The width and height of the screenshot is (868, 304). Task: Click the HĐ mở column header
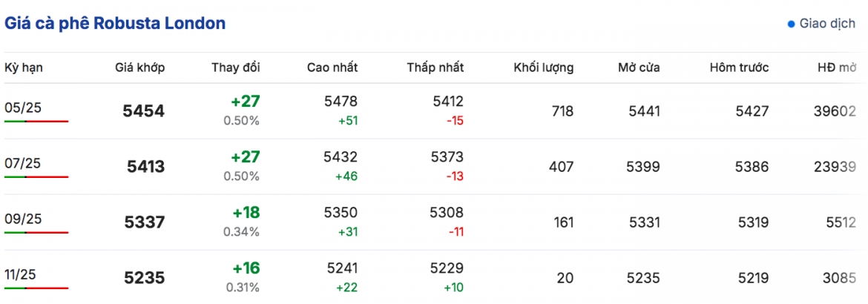point(836,68)
